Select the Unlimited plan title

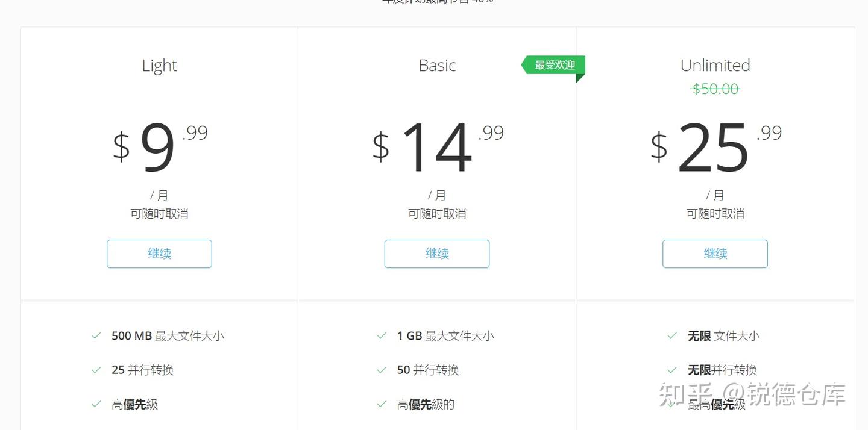[x=715, y=65]
